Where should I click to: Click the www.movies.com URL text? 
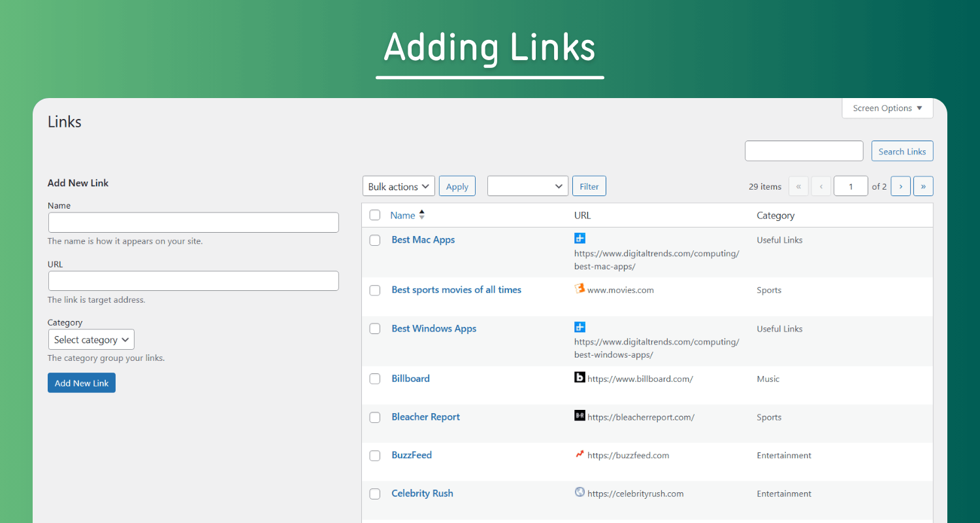[x=621, y=290]
